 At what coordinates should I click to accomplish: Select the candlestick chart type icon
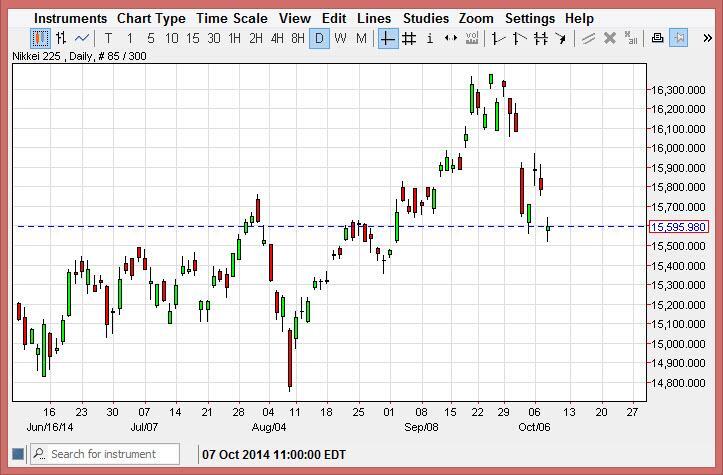click(40, 39)
